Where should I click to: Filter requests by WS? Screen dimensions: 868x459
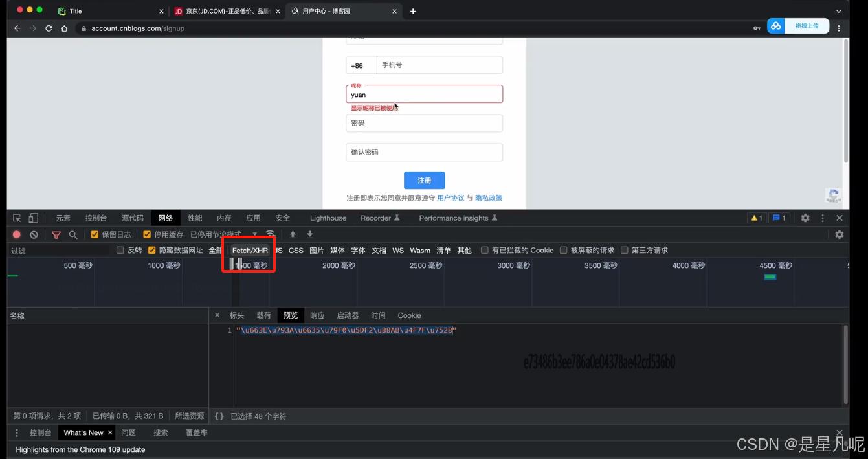coord(398,251)
